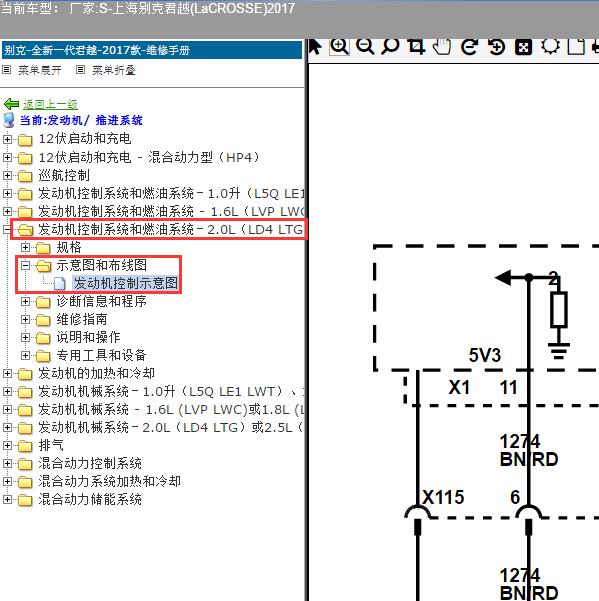Click the rotate with plus icon
This screenshot has width=599, height=601.
(x=496, y=47)
